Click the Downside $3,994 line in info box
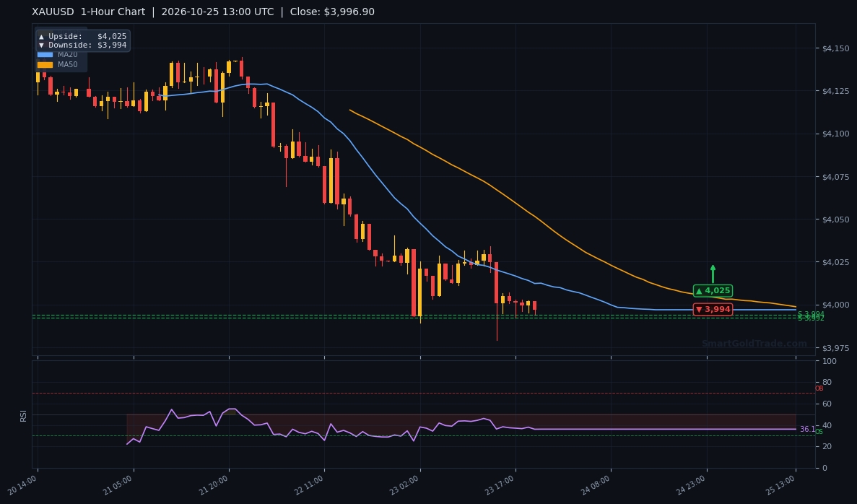857x504 pixels. pyautogui.click(x=82, y=45)
